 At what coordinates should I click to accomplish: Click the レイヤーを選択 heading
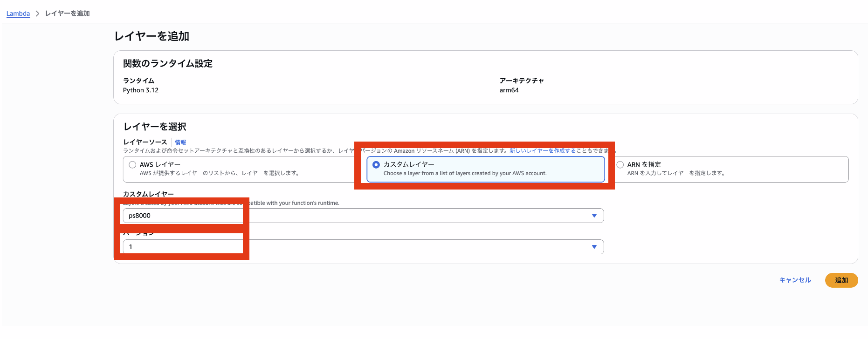pos(155,127)
